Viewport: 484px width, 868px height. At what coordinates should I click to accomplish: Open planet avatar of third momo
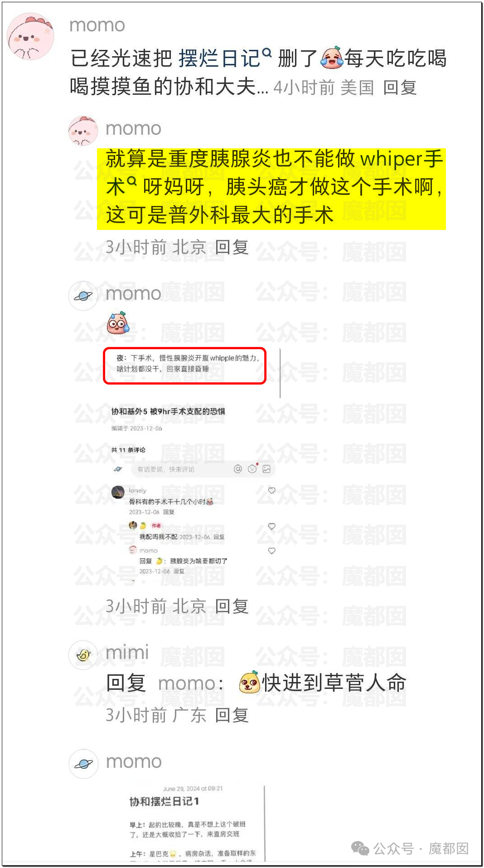point(83,296)
